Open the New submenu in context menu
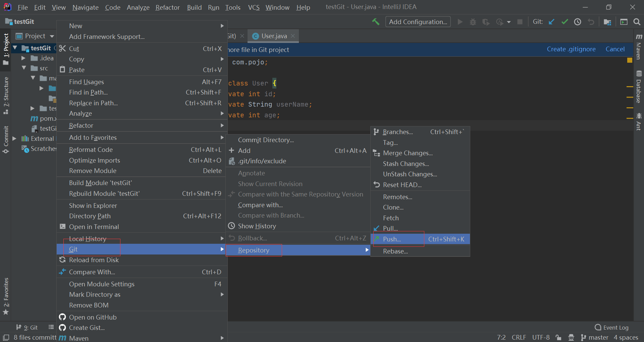Viewport: 644px width, 342px height. click(x=142, y=26)
